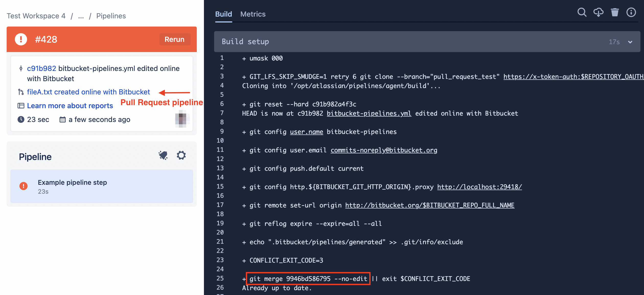Click commits-noreply@bitbucket.org email link
This screenshot has width=644, height=295.
(384, 150)
